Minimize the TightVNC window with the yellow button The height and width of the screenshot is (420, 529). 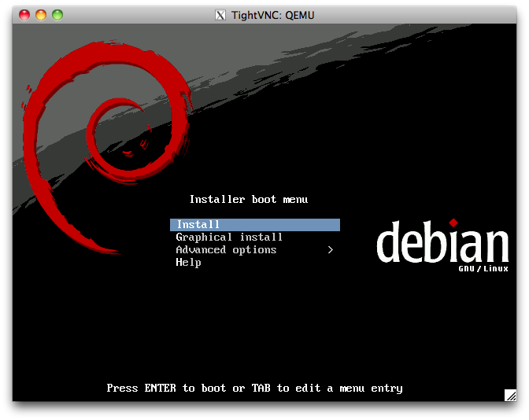41,15
